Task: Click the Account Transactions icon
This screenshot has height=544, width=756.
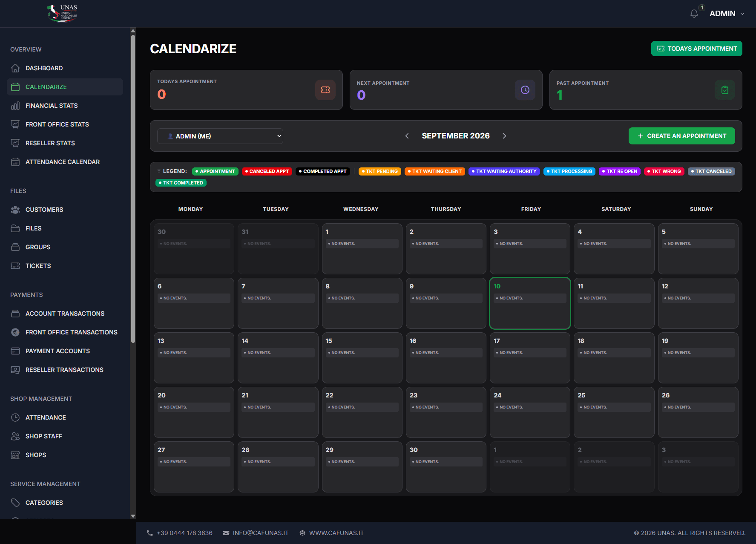Action: click(x=15, y=314)
